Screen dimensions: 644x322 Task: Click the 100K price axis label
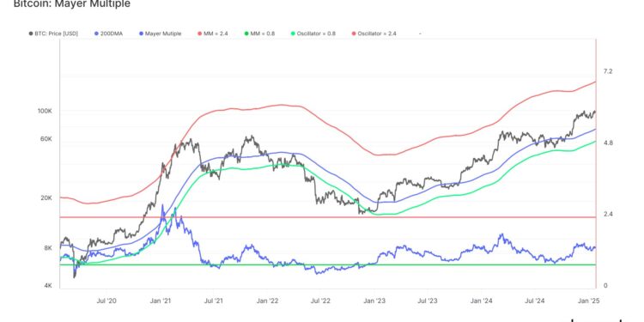pyautogui.click(x=45, y=112)
